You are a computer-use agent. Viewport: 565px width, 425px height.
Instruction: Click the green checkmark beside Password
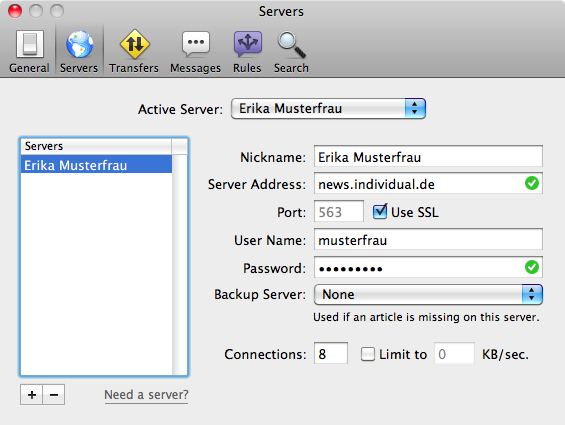tap(531, 267)
